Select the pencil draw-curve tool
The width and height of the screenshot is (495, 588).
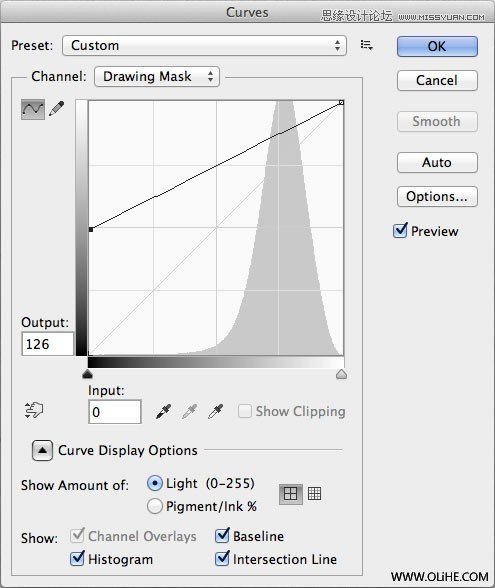tap(57, 109)
